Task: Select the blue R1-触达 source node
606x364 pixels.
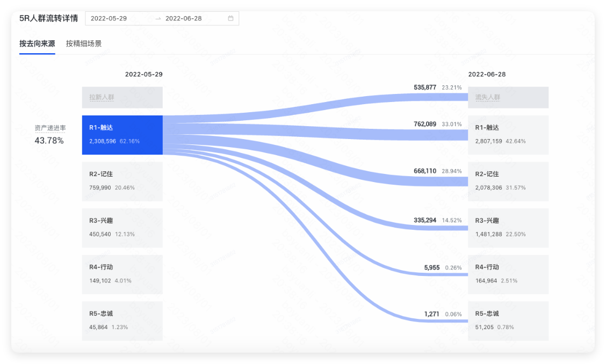Action: [122, 135]
